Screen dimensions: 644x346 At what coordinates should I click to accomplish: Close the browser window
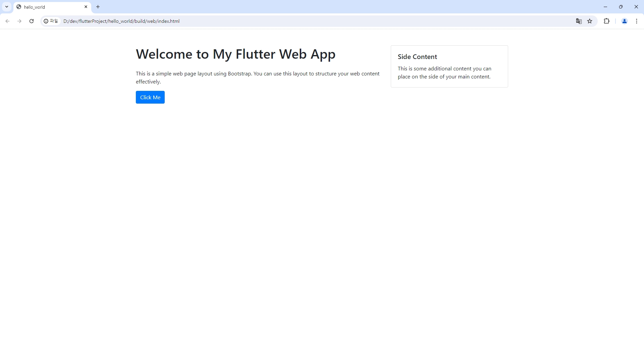click(x=636, y=7)
